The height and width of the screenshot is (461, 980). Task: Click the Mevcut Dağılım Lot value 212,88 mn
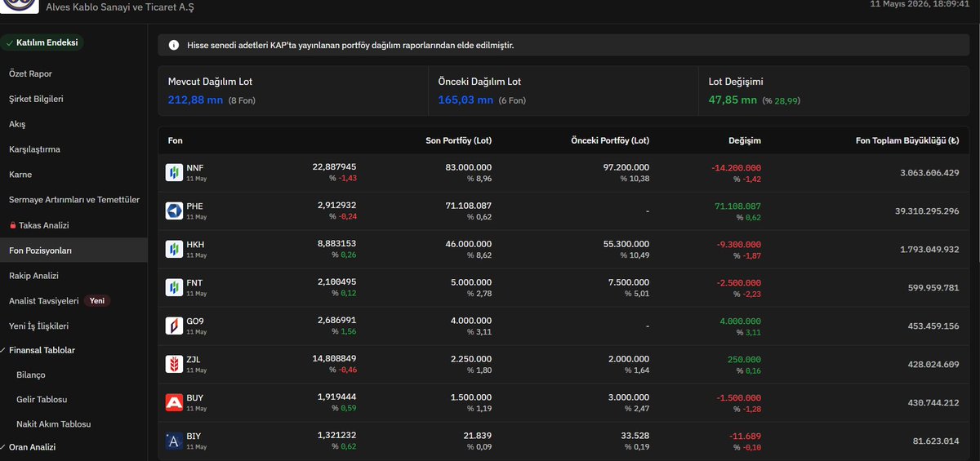coord(195,100)
